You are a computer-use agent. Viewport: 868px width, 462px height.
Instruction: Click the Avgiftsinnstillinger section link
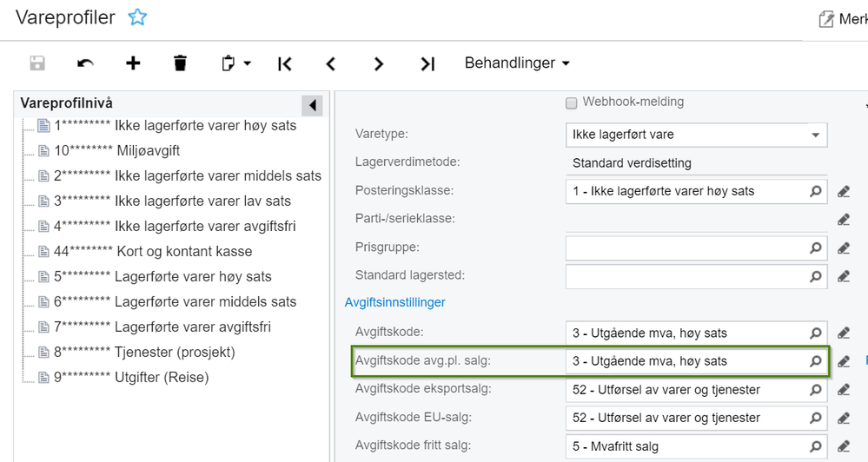pyautogui.click(x=394, y=302)
